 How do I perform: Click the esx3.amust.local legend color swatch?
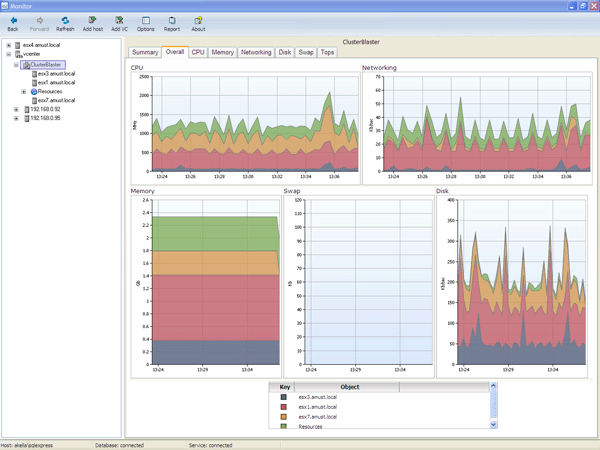coord(284,397)
